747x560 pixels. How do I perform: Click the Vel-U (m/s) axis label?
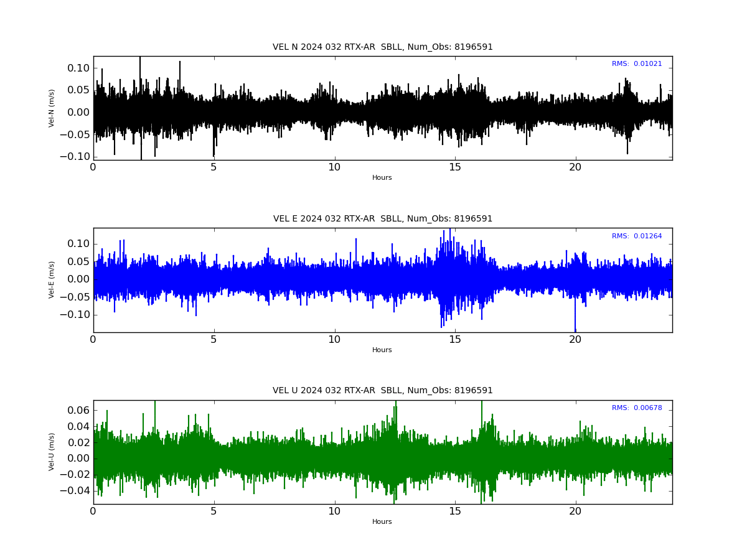52,452
